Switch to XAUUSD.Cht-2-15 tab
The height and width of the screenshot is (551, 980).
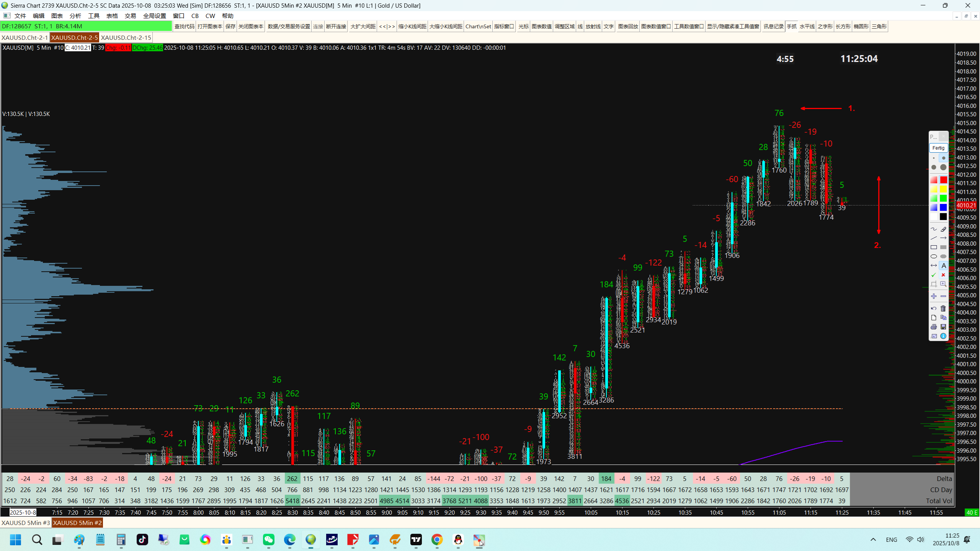(126, 37)
